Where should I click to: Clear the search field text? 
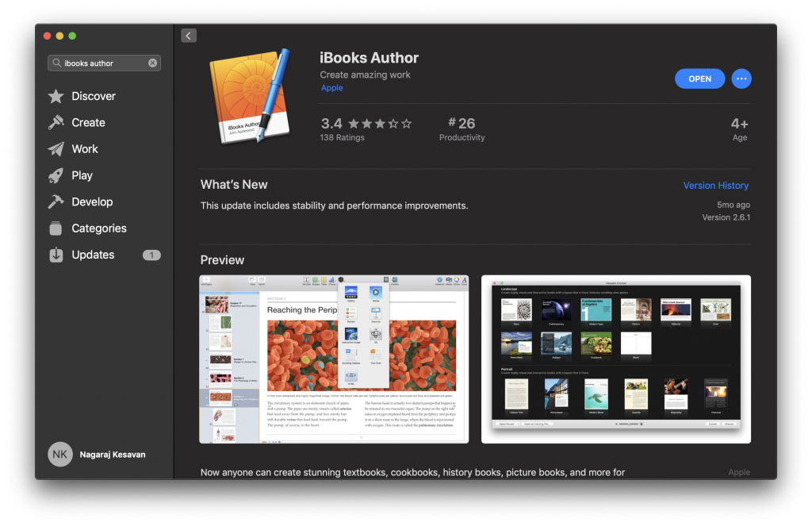click(153, 63)
